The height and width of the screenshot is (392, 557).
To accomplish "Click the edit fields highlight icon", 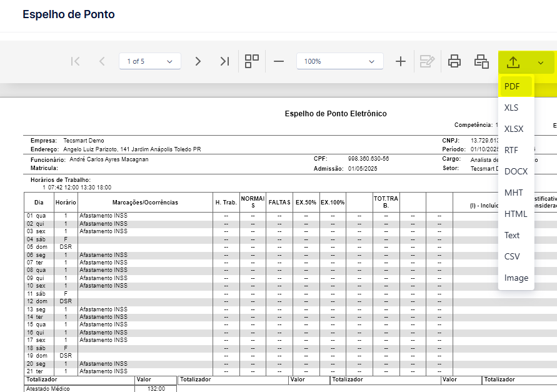I will tap(428, 61).
